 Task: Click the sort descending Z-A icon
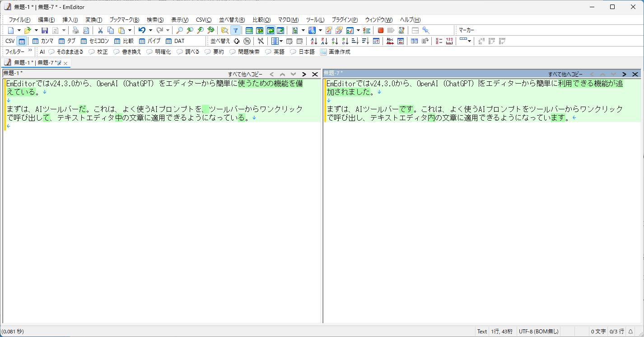click(324, 41)
